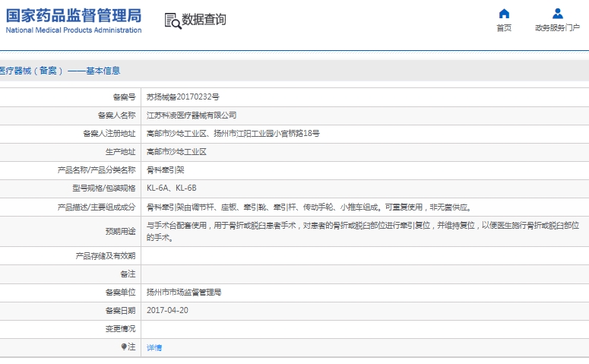Screen dimensions: 589x364
Task: Click the 备案人名称 label
Action: (116, 116)
